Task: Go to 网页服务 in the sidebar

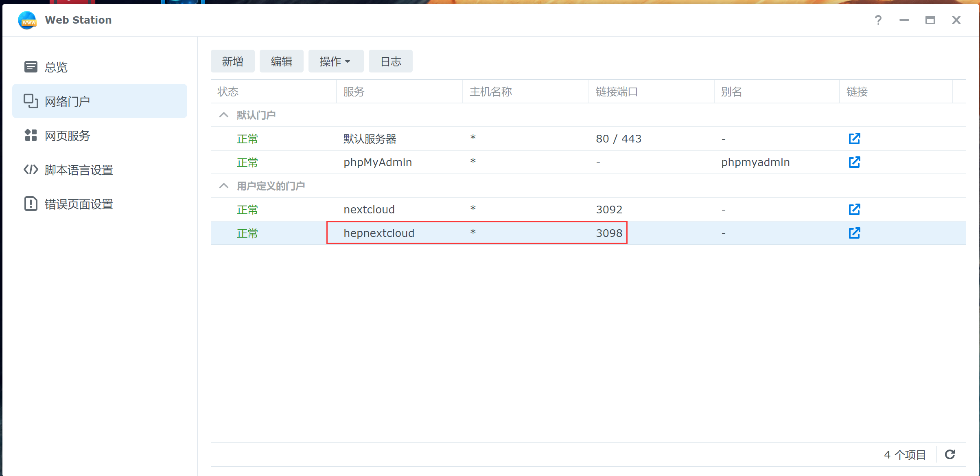Action: [67, 136]
